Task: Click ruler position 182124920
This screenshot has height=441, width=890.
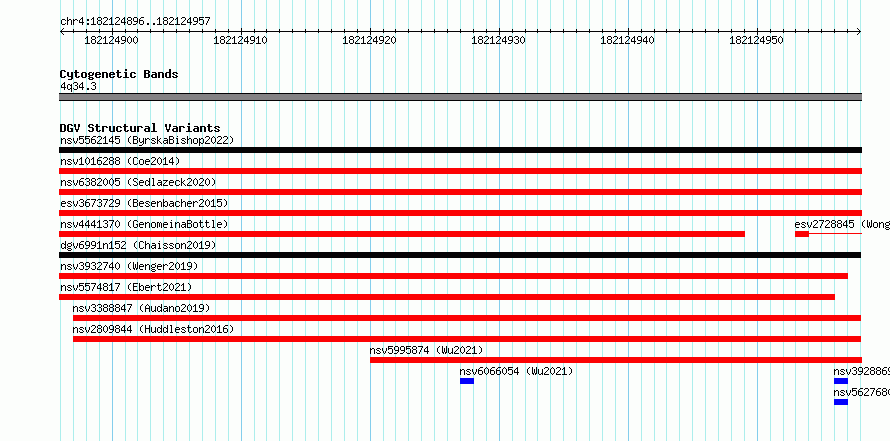Action: pos(370,40)
